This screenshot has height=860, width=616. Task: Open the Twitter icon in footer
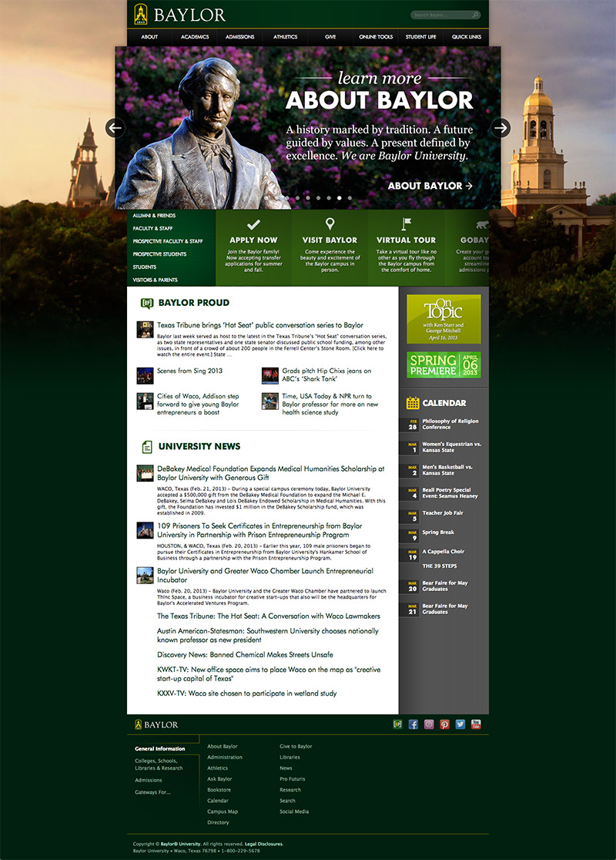pyautogui.click(x=460, y=724)
